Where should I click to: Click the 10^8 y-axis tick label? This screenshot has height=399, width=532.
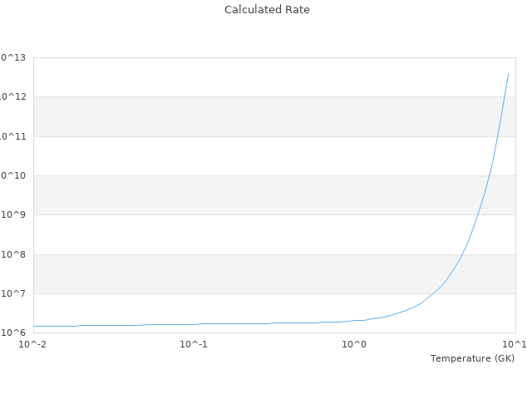[x=14, y=254]
